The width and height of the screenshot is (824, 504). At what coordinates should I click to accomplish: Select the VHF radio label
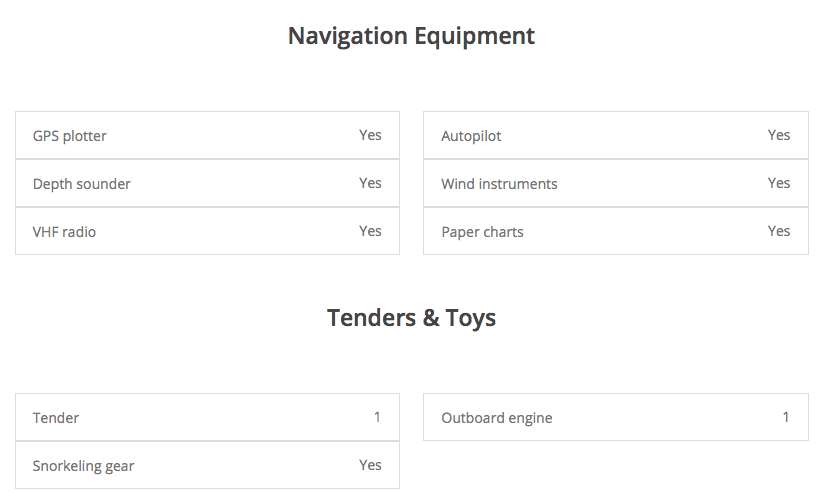pos(65,232)
